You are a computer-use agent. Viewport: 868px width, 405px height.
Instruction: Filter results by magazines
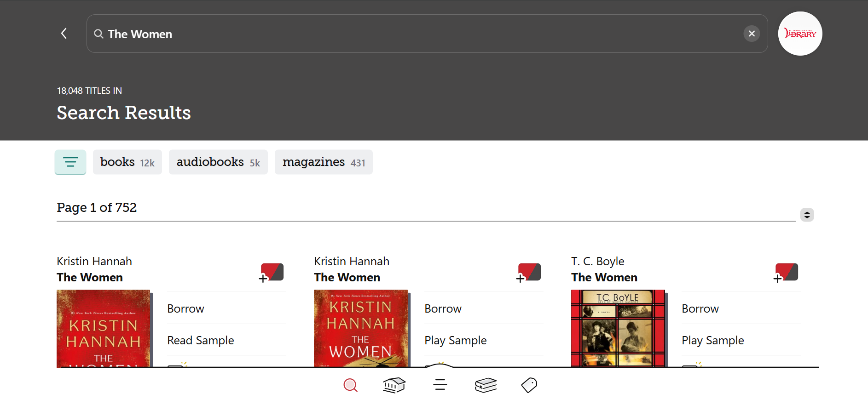[x=324, y=162]
